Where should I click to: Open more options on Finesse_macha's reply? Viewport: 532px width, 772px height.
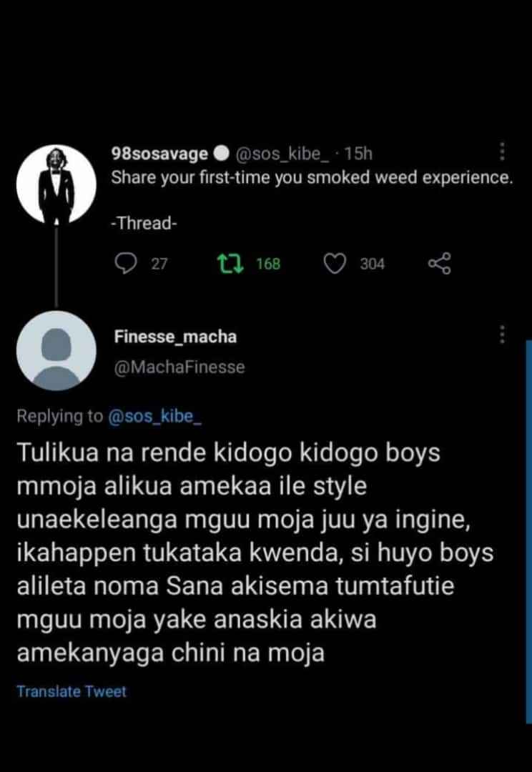[502, 335]
